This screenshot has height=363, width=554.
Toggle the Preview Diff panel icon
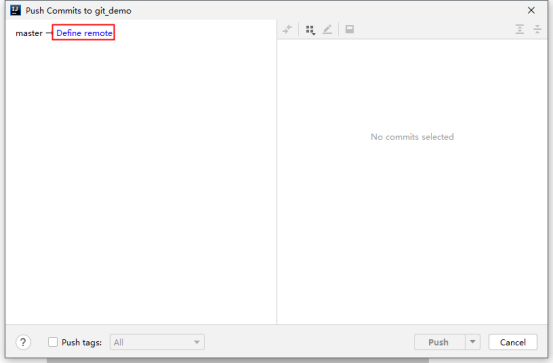(349, 29)
